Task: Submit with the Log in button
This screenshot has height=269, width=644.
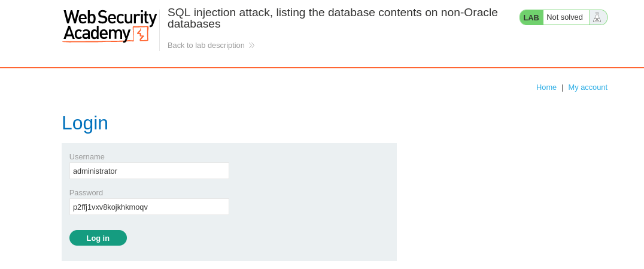Action: (98, 238)
